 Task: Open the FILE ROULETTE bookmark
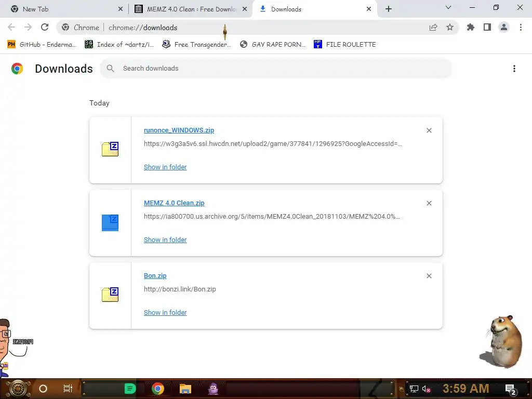(345, 45)
